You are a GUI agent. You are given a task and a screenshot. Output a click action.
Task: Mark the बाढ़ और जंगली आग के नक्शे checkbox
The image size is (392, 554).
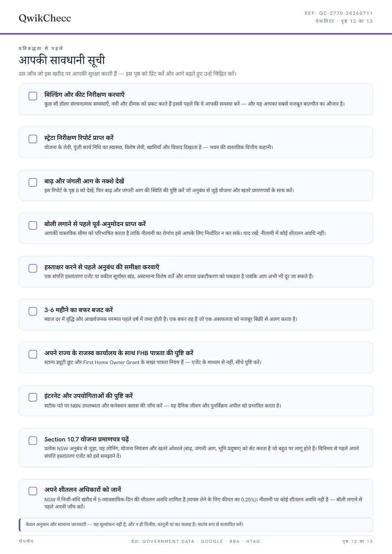tap(33, 182)
